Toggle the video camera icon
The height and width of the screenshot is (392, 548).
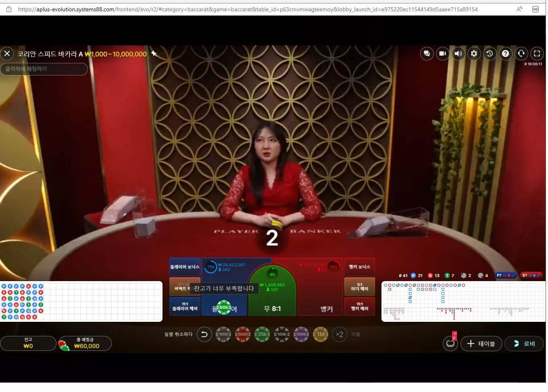click(442, 54)
